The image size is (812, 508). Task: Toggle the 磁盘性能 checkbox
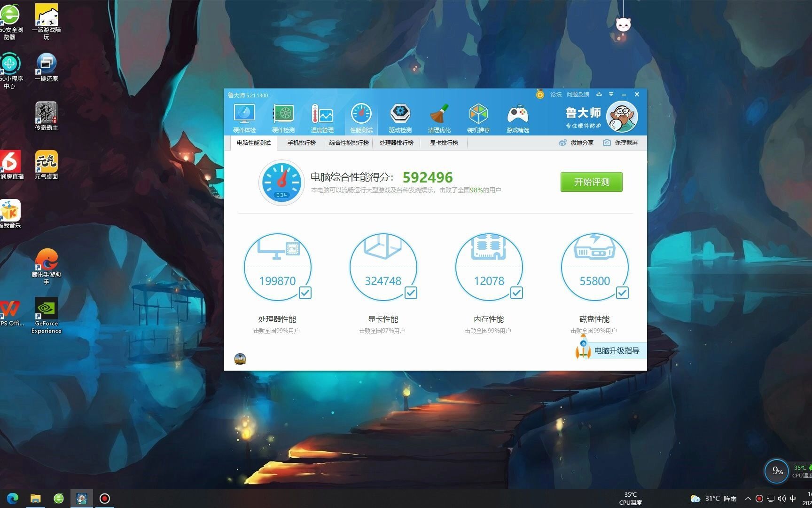622,293
